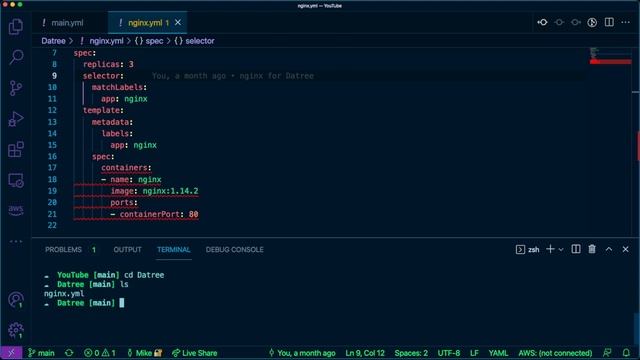
Task: Open the file timeline history icon
Action: tap(592, 22)
